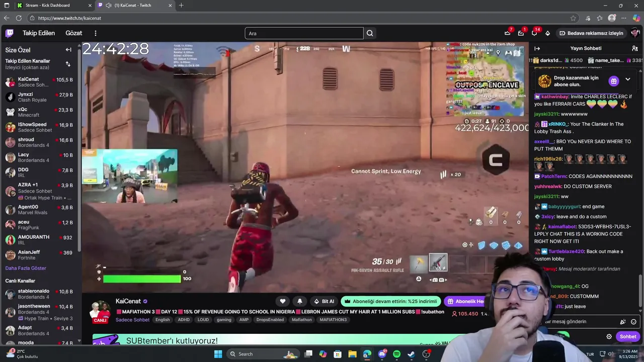Viewport: 644px width, 362px height.
Task: Open Discord from the taskbar
Action: [382, 354]
